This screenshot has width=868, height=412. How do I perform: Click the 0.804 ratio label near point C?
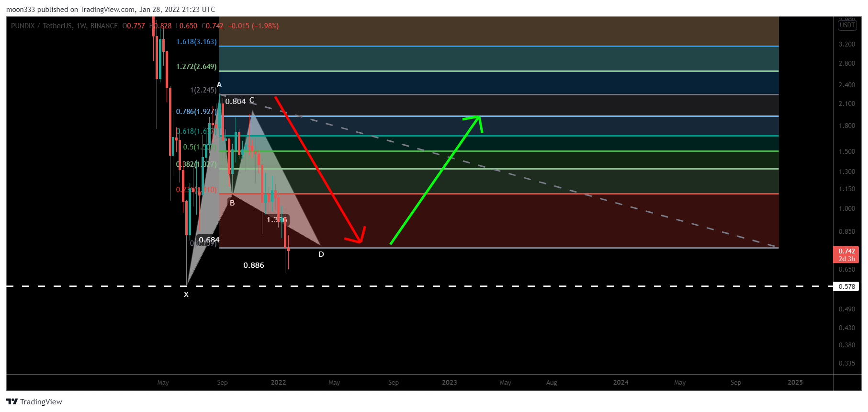pyautogui.click(x=236, y=102)
